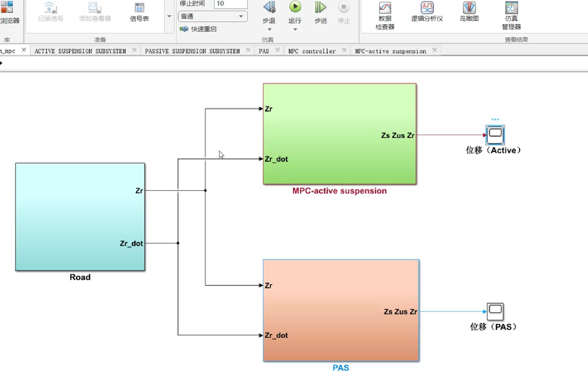The height and width of the screenshot is (375, 588).
Task: Click the stop time input field
Action: 230,4
